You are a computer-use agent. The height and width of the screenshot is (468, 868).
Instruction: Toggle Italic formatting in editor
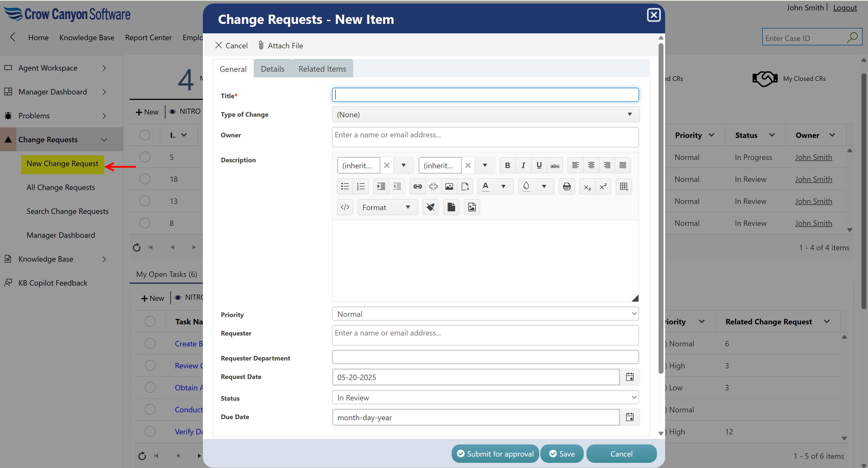(523, 165)
